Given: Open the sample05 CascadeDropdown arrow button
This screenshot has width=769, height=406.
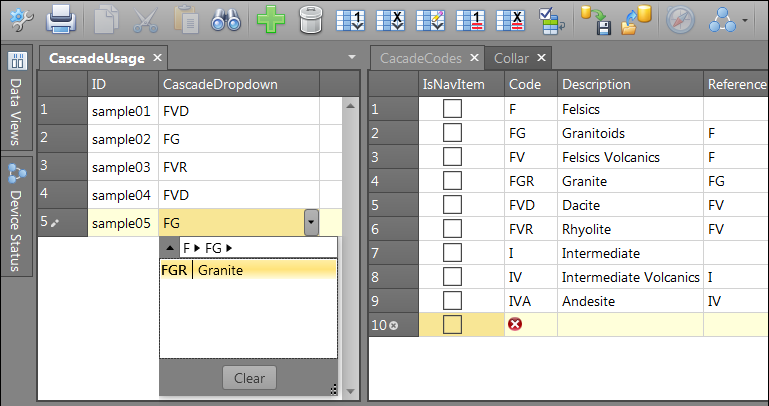Looking at the screenshot, I should tap(311, 223).
